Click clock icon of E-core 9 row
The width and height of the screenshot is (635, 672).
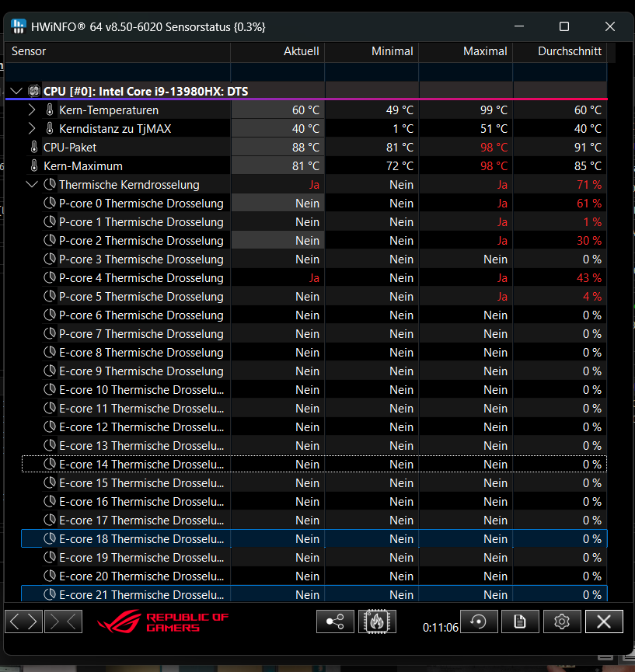[50, 371]
